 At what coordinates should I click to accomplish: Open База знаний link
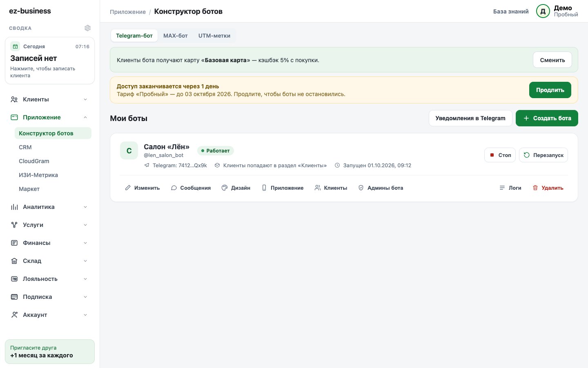pos(511,11)
